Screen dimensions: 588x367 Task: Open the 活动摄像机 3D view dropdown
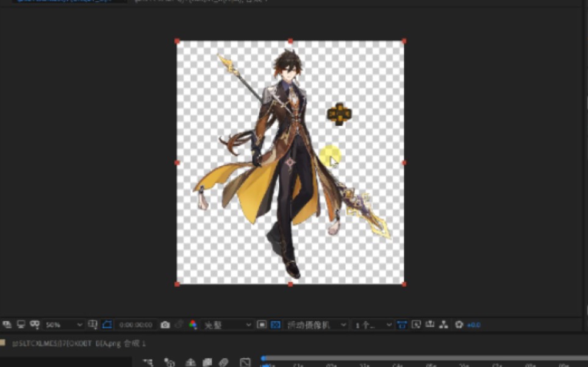316,325
